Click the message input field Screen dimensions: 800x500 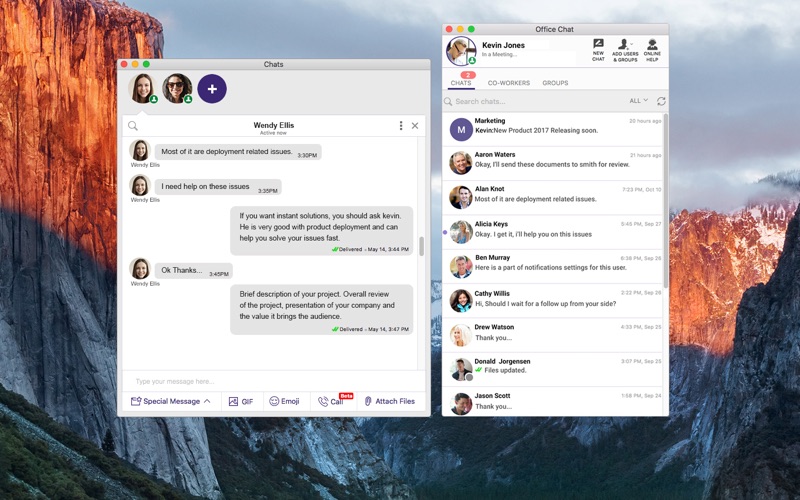coord(273,381)
